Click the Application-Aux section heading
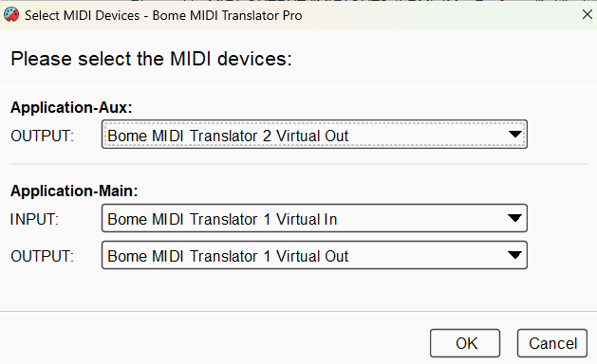This screenshot has height=364, width=597. point(71,108)
